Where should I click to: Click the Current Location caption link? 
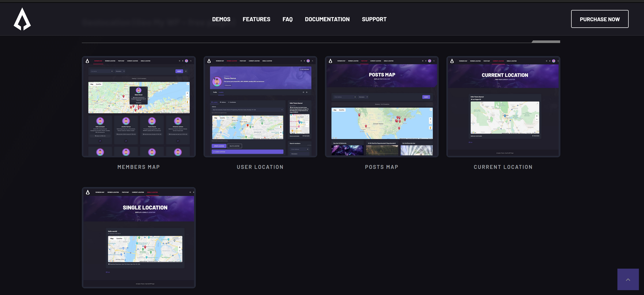[503, 167]
